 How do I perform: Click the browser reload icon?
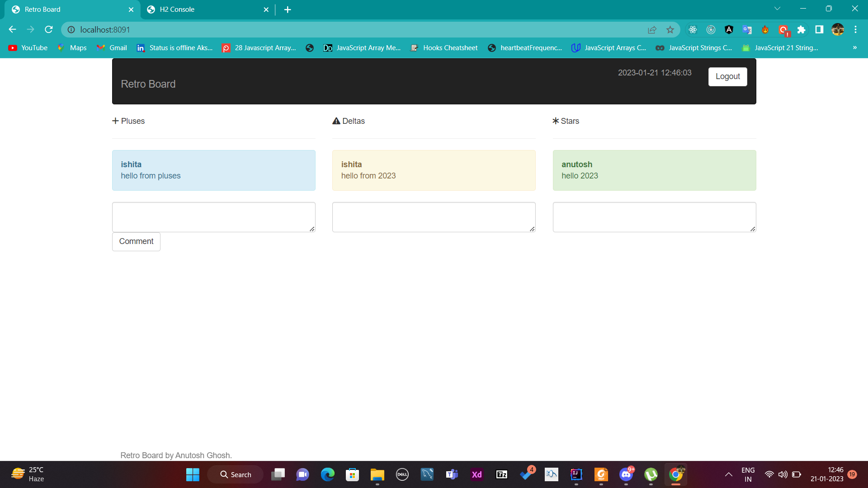coord(49,29)
